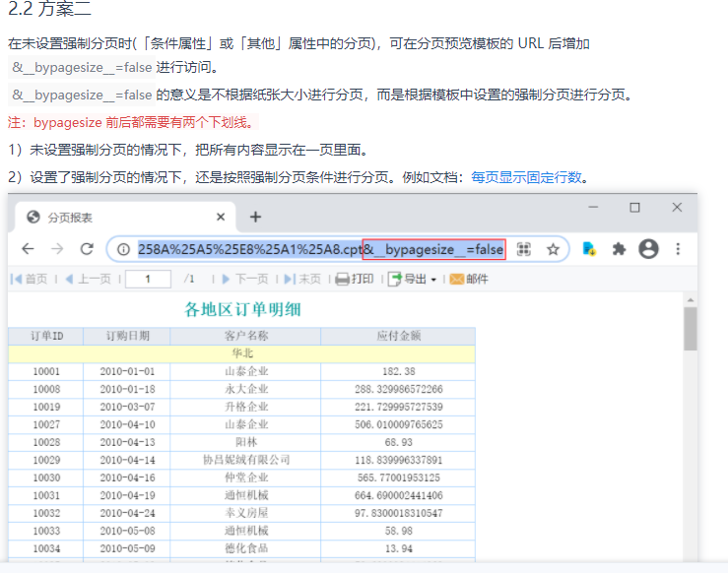The height and width of the screenshot is (573, 728).
Task: Open the browser three-dot menu
Action: pos(678,249)
